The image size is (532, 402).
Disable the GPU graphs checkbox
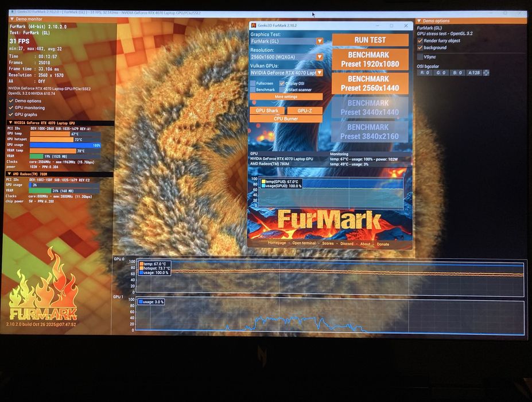click(11, 114)
